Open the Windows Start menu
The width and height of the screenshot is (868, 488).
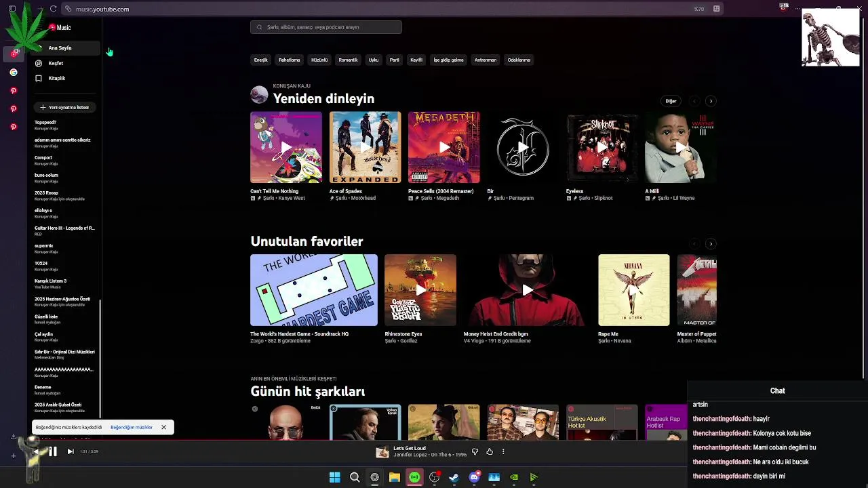click(x=334, y=477)
